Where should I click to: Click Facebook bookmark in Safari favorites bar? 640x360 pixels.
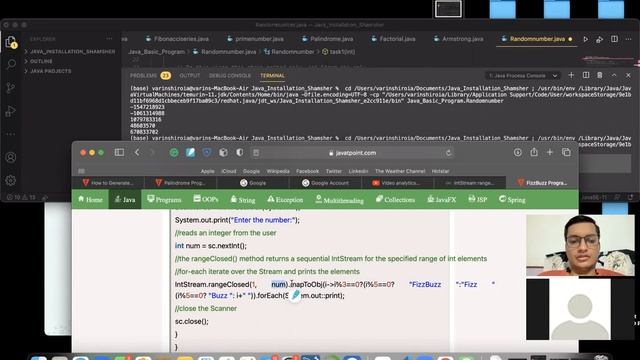(307, 171)
